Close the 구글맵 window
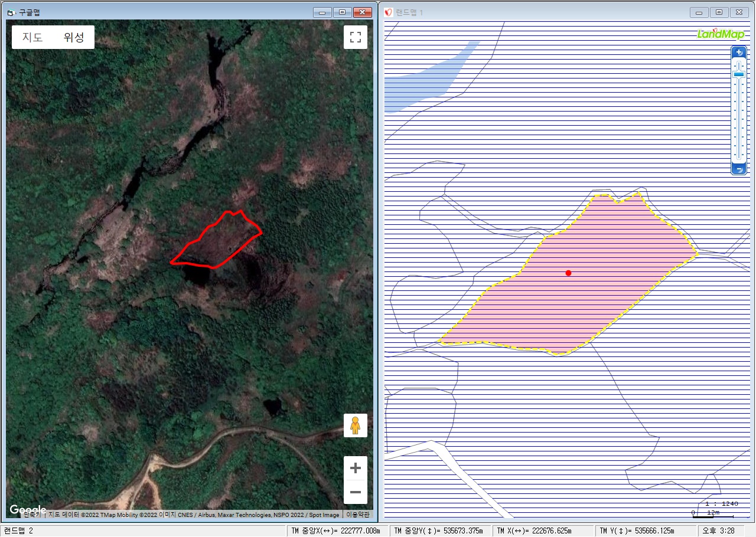756x537 pixels. 362,12
